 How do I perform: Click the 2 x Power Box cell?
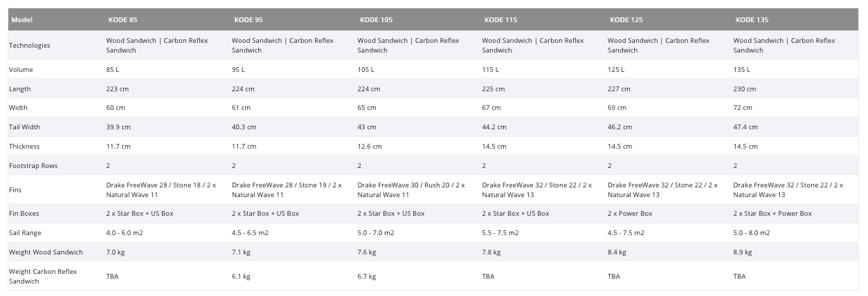pos(630,214)
